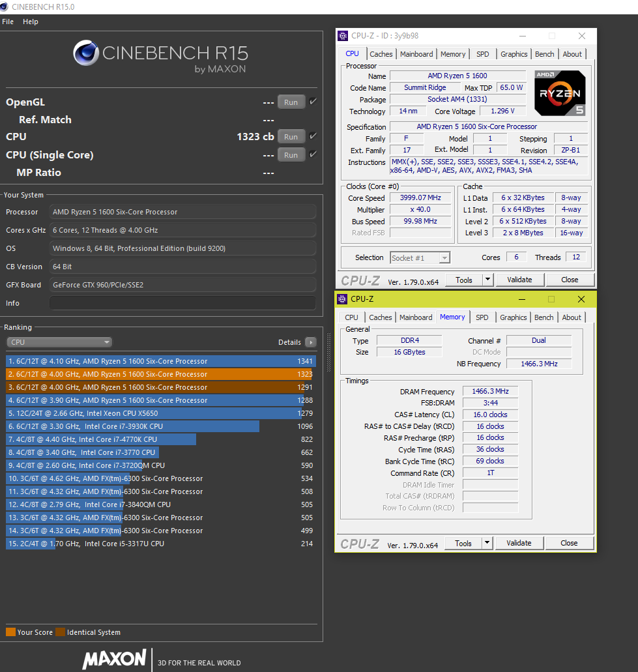638x672 pixels.
Task: Switch to About tab in lower CPU-Z
Action: [572, 317]
